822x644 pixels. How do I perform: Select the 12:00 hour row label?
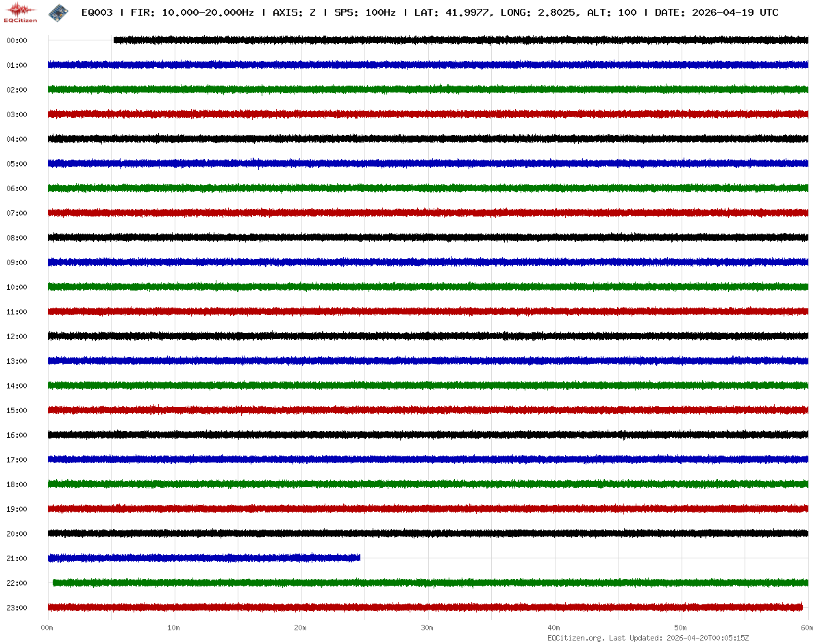point(16,336)
